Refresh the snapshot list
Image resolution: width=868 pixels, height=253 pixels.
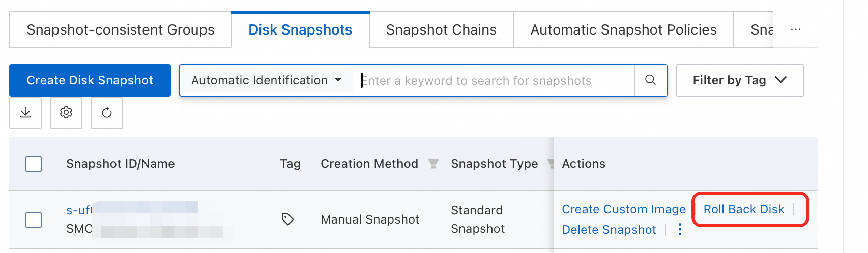[x=107, y=113]
